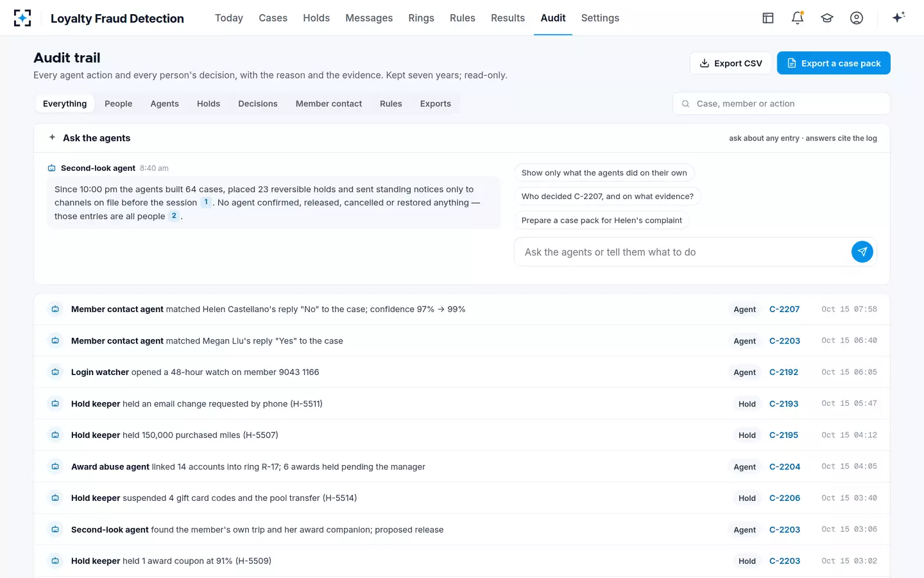The width and height of the screenshot is (924, 578).
Task: Choose 'Show only what the agents did on their own'
Action: click(x=604, y=173)
